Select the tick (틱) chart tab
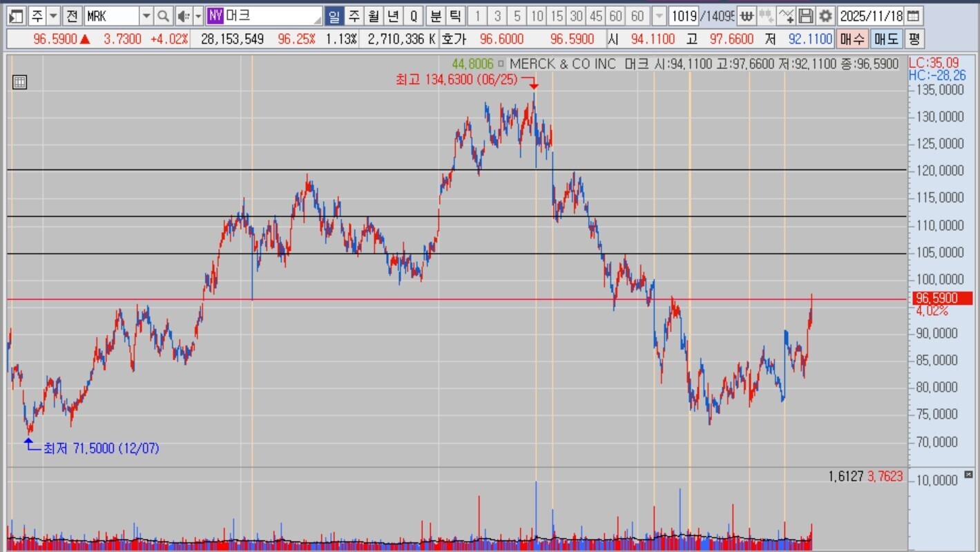980x552 pixels. click(x=455, y=16)
